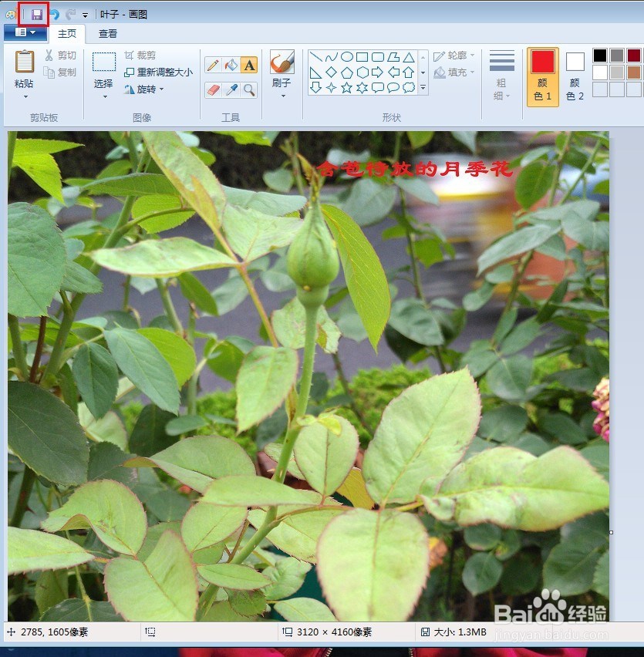Click the Undo arrow icon
This screenshot has height=657, width=644.
pos(55,15)
